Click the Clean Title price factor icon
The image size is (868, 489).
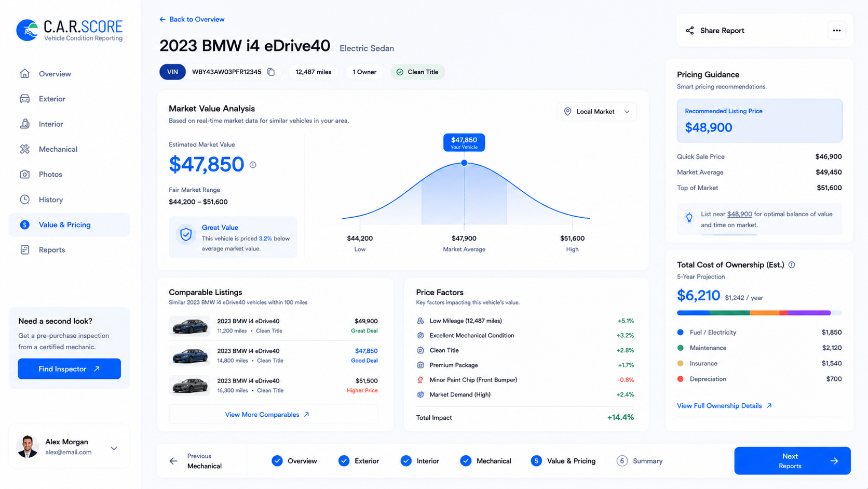(421, 350)
